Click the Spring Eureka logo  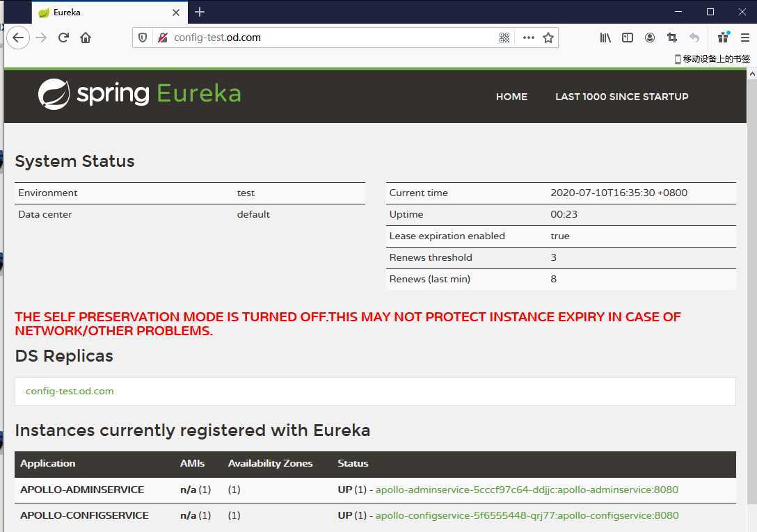point(140,94)
